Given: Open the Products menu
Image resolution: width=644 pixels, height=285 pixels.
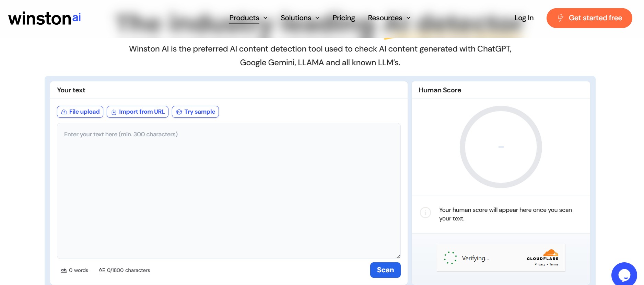Looking at the screenshot, I should pos(244,18).
